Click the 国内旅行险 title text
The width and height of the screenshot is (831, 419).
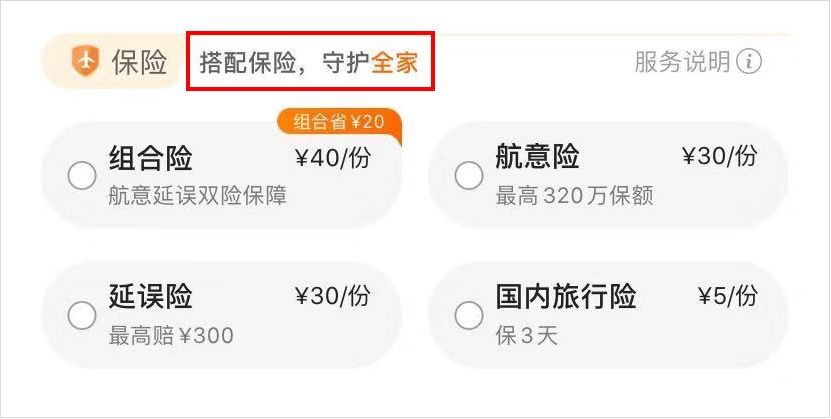click(x=566, y=297)
